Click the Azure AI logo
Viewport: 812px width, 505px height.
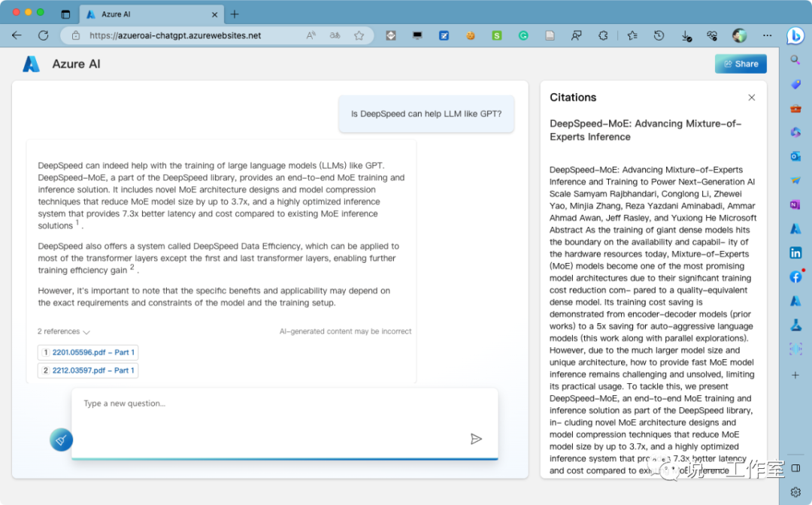click(x=31, y=64)
